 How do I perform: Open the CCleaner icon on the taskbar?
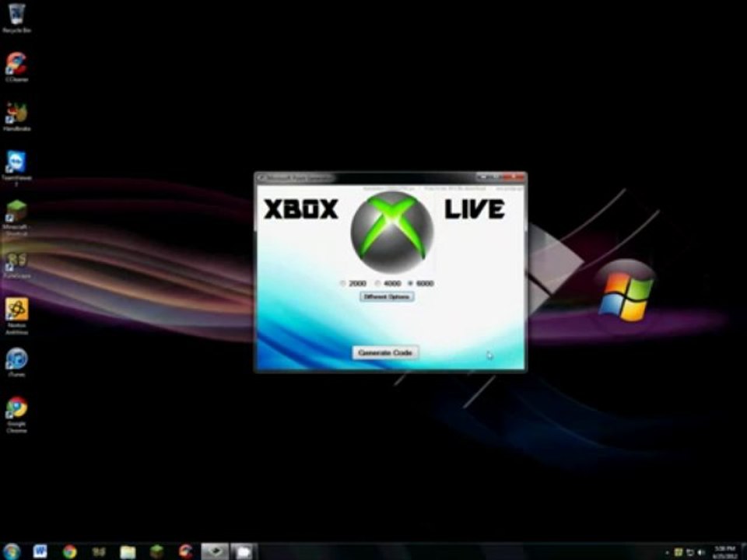186,551
